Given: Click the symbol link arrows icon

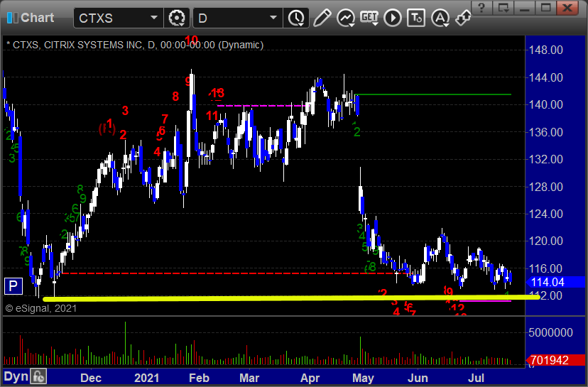Looking at the screenshot, I should pyautogui.click(x=463, y=18).
